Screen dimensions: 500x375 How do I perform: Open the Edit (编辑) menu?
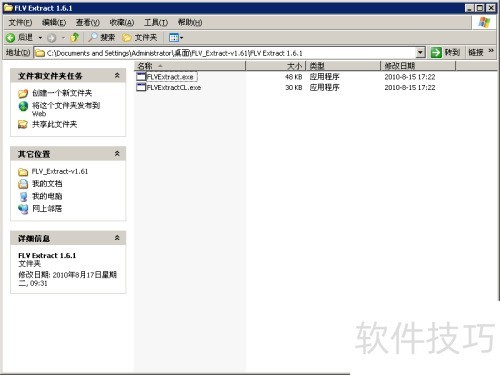54,22
